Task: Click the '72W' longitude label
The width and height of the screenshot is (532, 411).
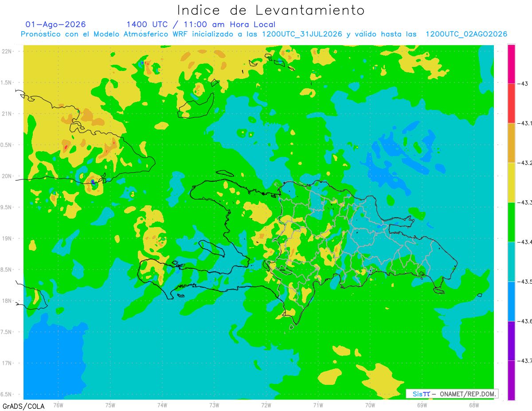Action: 266,405
